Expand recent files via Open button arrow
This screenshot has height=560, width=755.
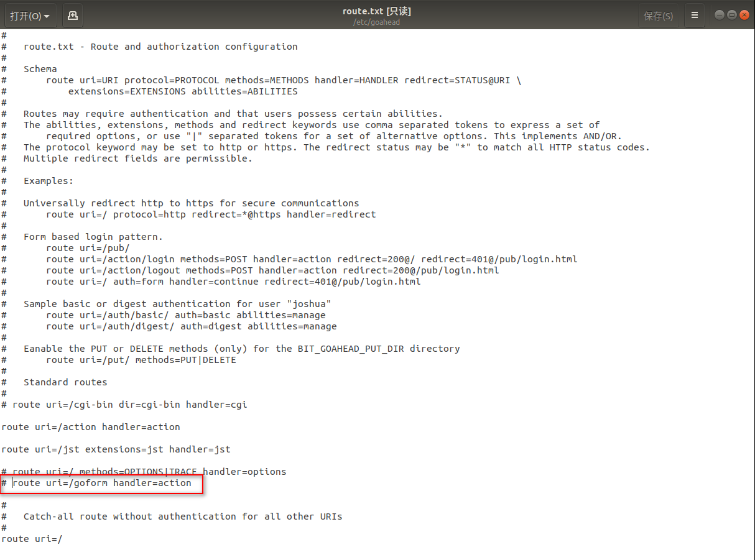point(45,15)
